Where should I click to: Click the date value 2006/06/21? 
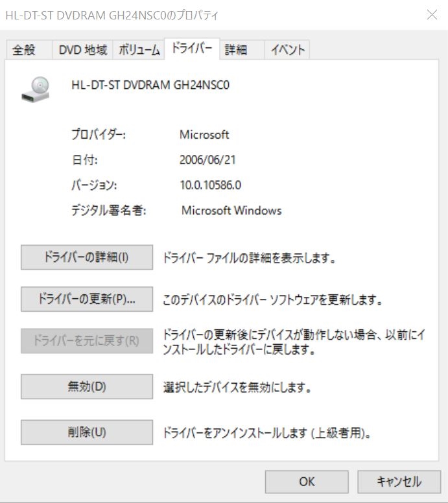coord(207,159)
